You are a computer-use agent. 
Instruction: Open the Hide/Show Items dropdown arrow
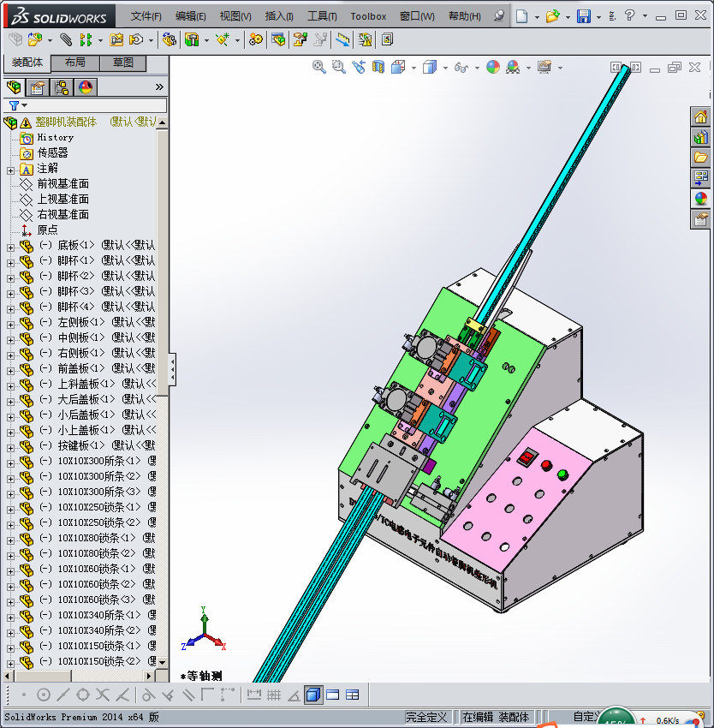click(x=477, y=68)
